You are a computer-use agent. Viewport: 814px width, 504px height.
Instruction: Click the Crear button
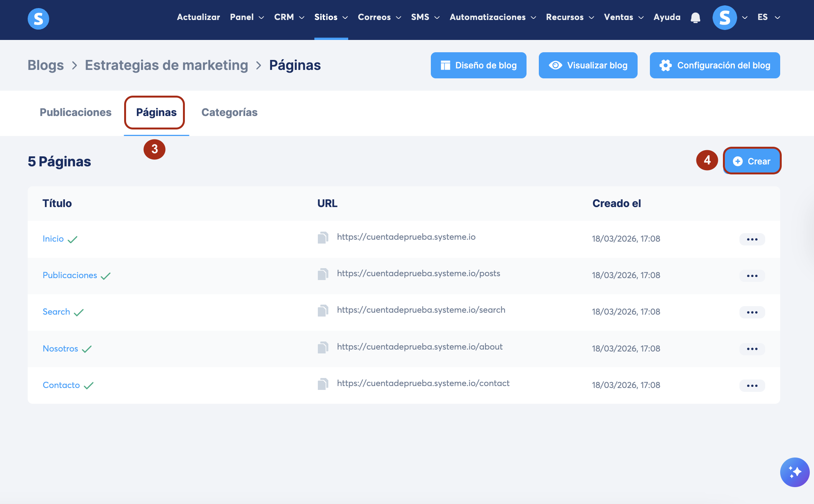pos(752,161)
